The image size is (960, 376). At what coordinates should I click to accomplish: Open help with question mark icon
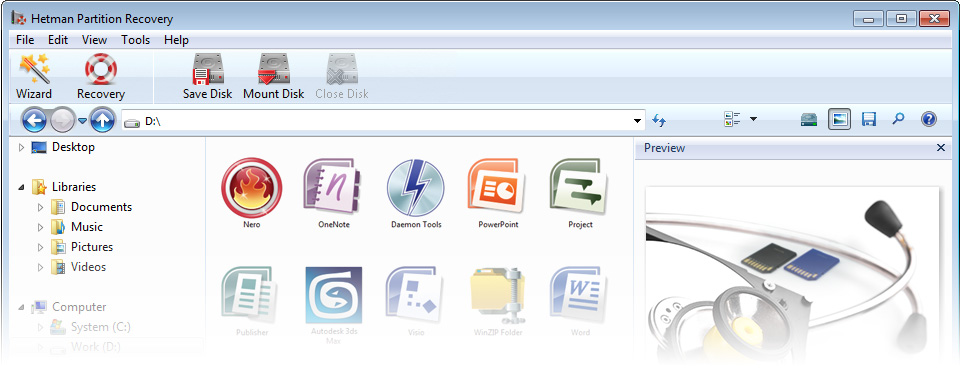[x=929, y=119]
